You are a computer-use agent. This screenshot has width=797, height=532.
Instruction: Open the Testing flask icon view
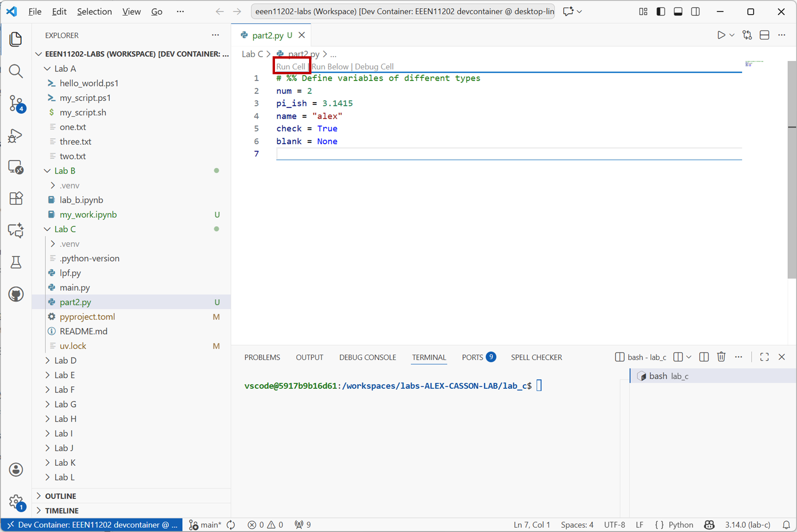click(x=16, y=262)
